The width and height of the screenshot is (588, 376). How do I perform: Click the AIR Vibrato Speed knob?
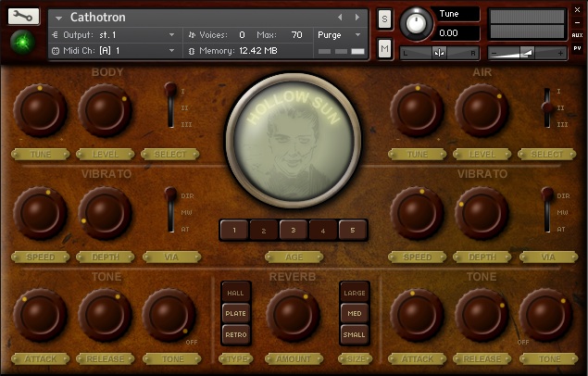click(x=417, y=213)
